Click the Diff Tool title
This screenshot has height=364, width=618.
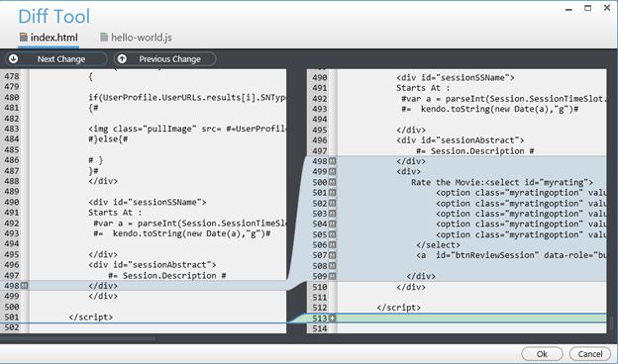[54, 17]
